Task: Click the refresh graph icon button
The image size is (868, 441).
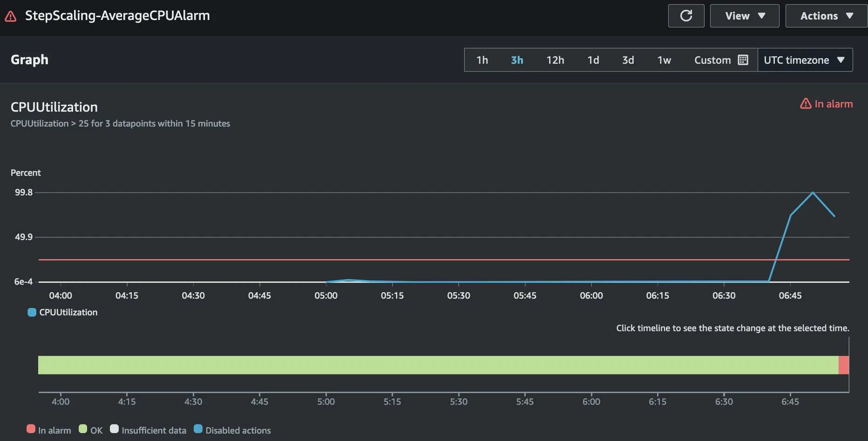Action: coord(686,16)
